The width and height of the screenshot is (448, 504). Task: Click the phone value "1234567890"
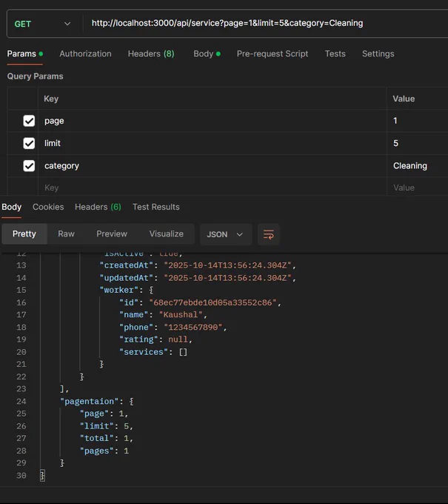pyautogui.click(x=193, y=327)
